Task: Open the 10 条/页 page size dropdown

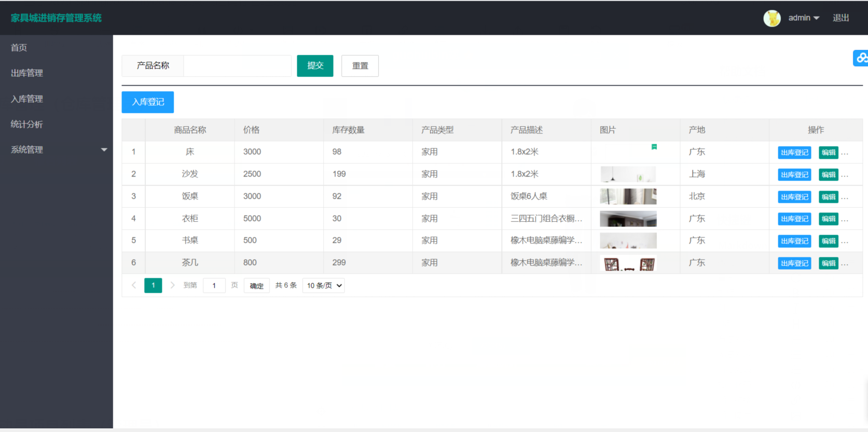Action: coord(324,286)
